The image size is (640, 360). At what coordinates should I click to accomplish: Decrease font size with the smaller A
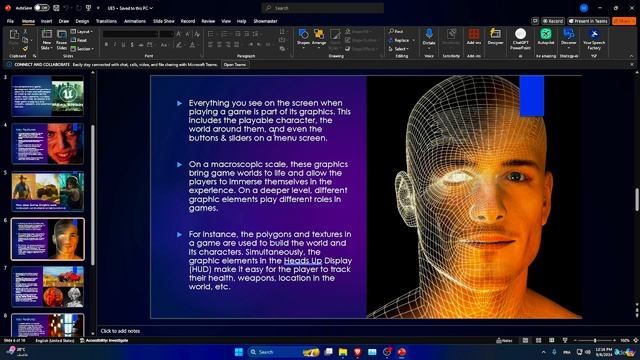click(x=187, y=34)
